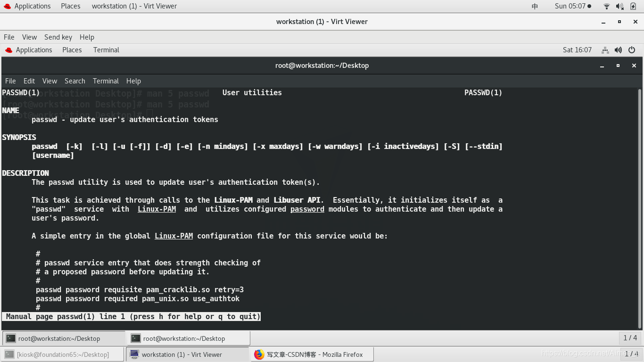Click the speaker icon on the guest top bar
644x362 pixels.
coord(619,50)
